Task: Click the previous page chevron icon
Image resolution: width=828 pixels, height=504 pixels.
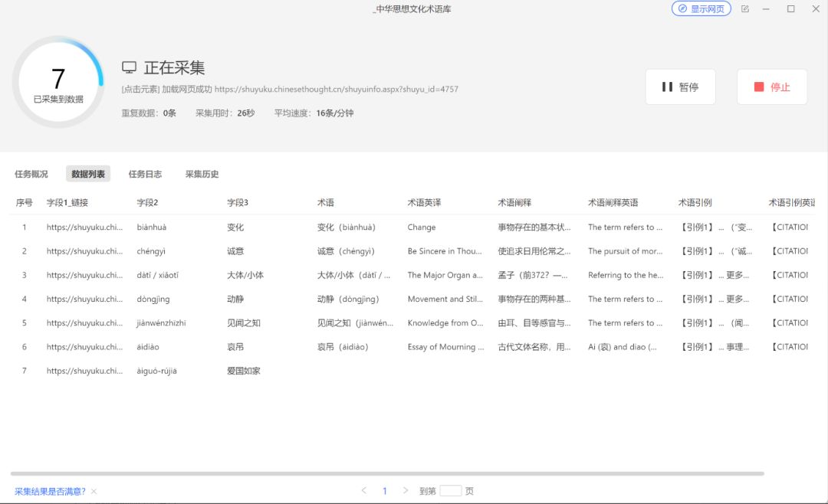Action: [364, 490]
